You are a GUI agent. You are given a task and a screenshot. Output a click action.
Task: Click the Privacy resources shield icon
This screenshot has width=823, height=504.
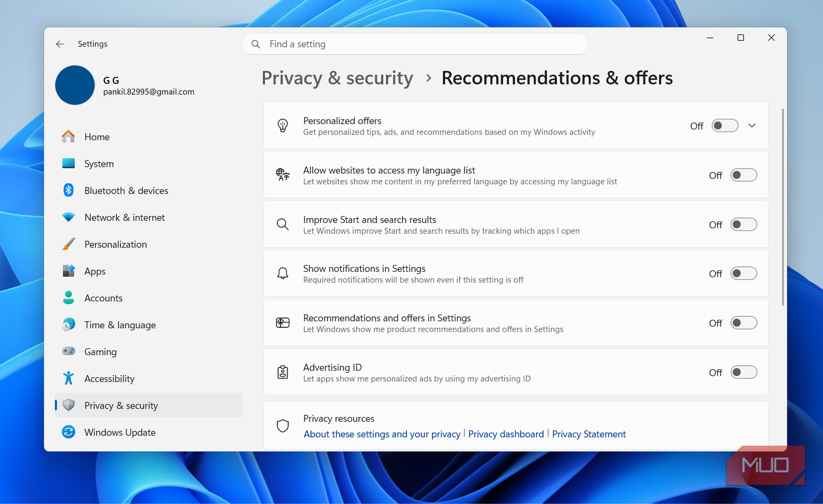coord(283,426)
